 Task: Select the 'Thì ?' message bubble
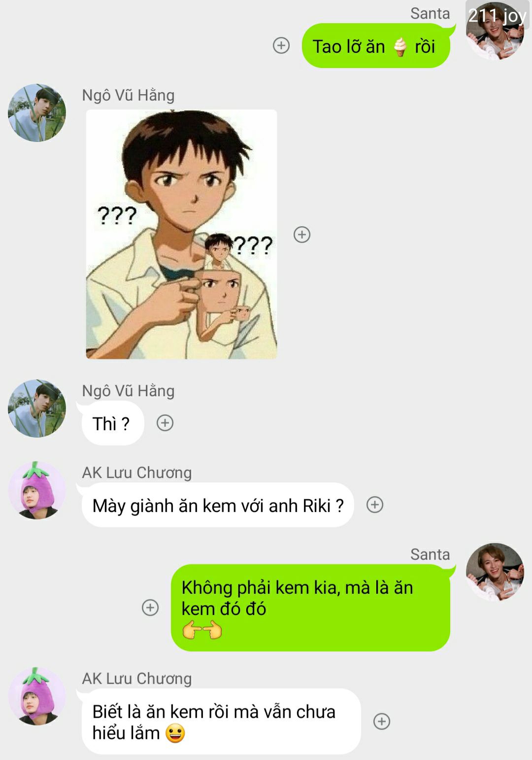click(113, 423)
